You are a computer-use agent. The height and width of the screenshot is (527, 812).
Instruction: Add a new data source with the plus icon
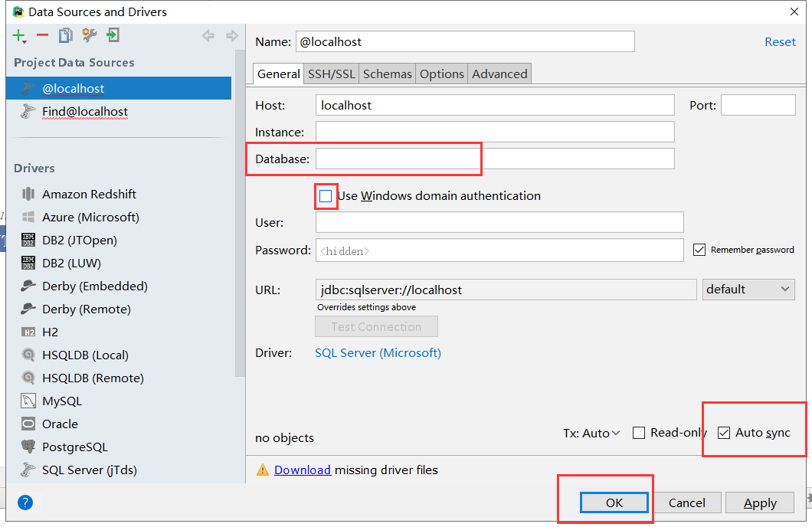click(17, 35)
